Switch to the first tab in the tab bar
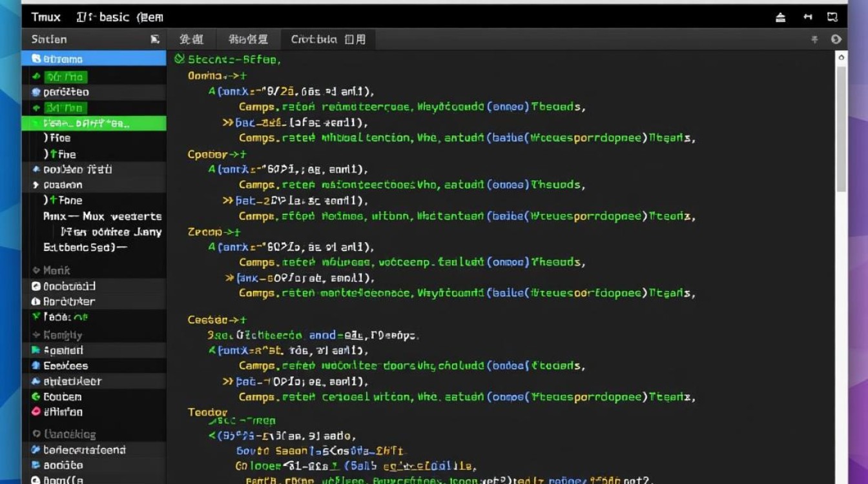The image size is (868, 484). (x=191, y=39)
